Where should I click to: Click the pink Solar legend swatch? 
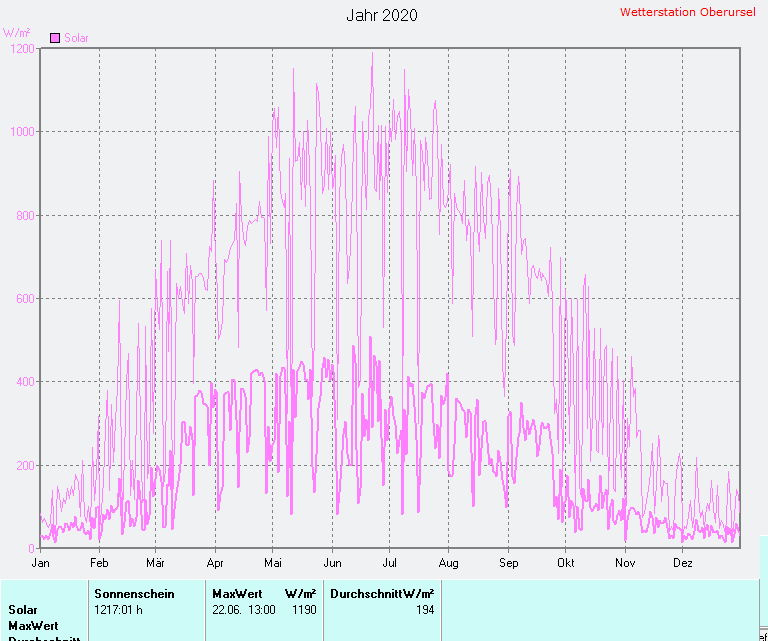click(55, 38)
